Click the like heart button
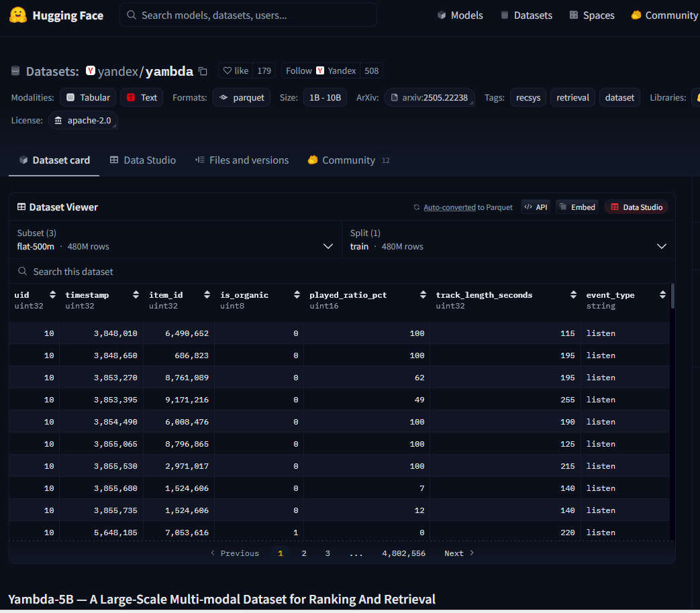Viewport: 700px width, 613px height. pos(236,71)
